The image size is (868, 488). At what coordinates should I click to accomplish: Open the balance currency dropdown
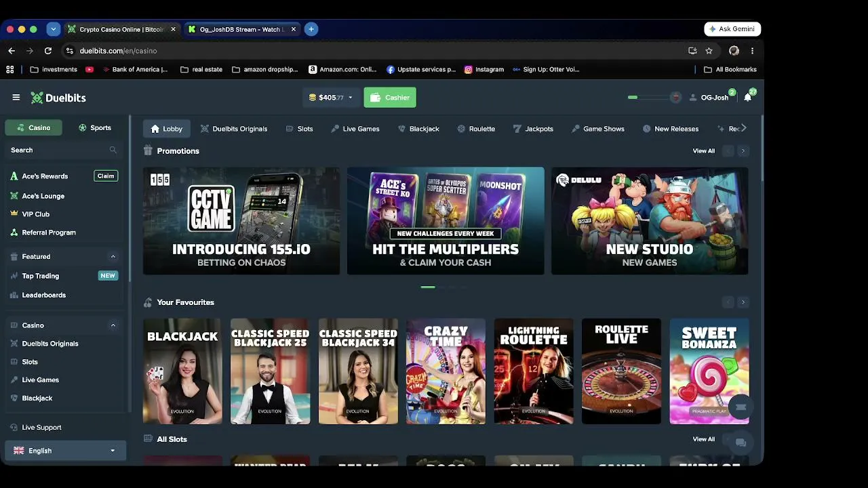tap(331, 98)
